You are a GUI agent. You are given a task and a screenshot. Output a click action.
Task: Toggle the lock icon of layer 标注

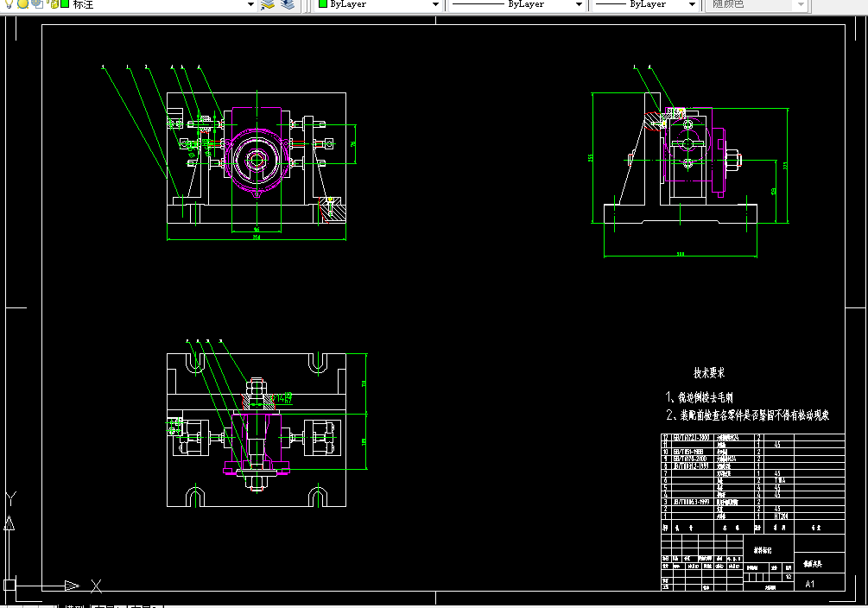54,3
